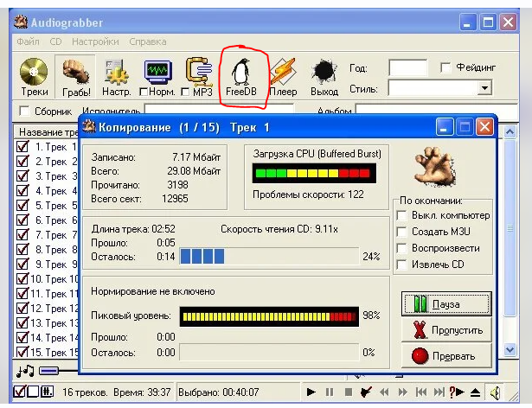Uncheck track 3 checkbox
The width and height of the screenshot is (532, 408).
pyautogui.click(x=22, y=176)
